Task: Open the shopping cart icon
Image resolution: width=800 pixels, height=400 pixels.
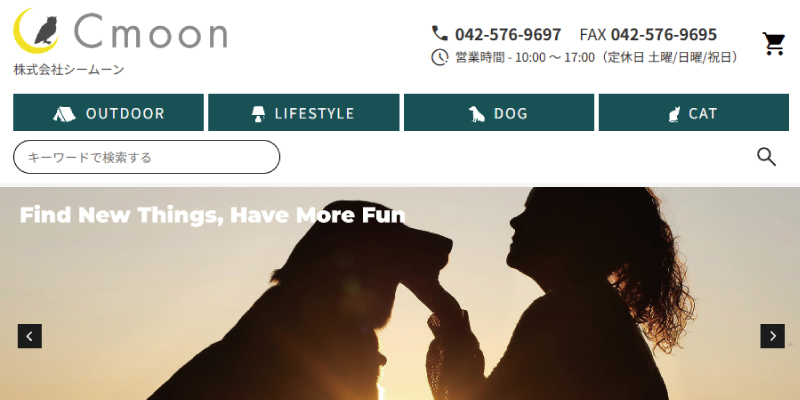Action: pos(773,44)
